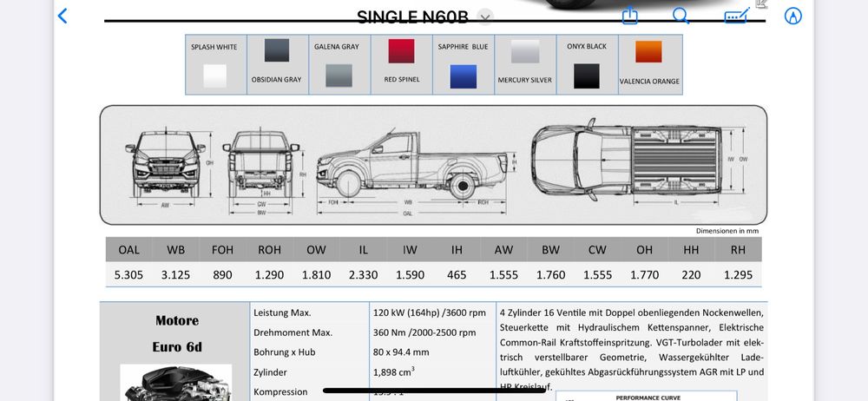Open the form fill pencil icon
This screenshot has width=868, height=401.
736,16
